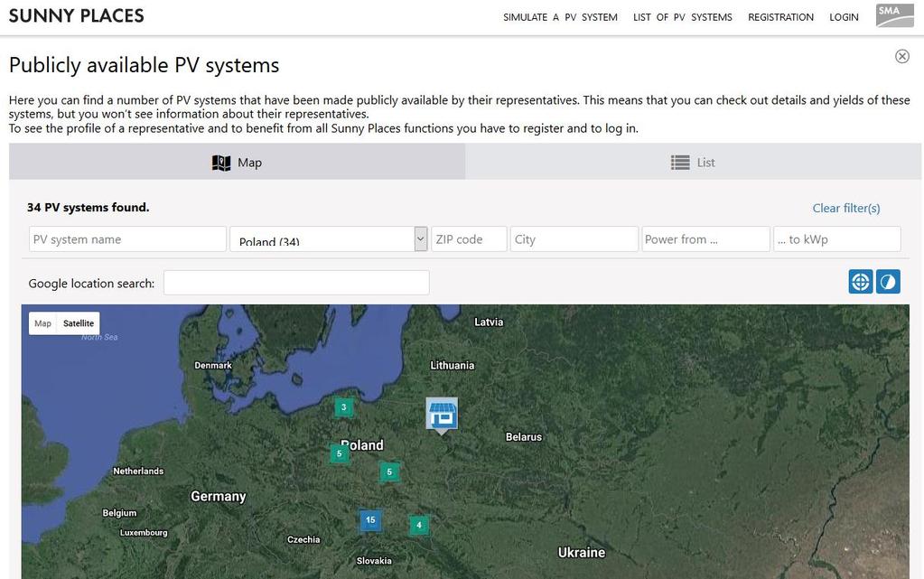Image resolution: width=924 pixels, height=579 pixels.
Task: Click the crosshair locate-me icon
Action: click(861, 281)
